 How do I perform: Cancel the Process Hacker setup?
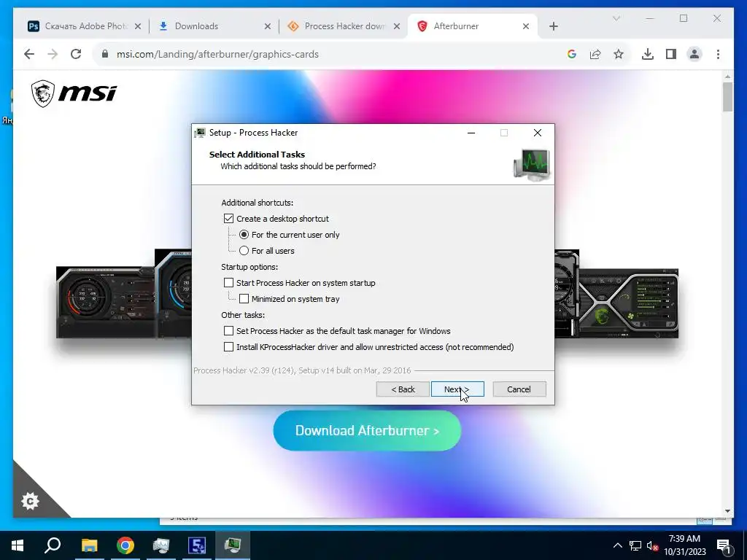tap(519, 389)
